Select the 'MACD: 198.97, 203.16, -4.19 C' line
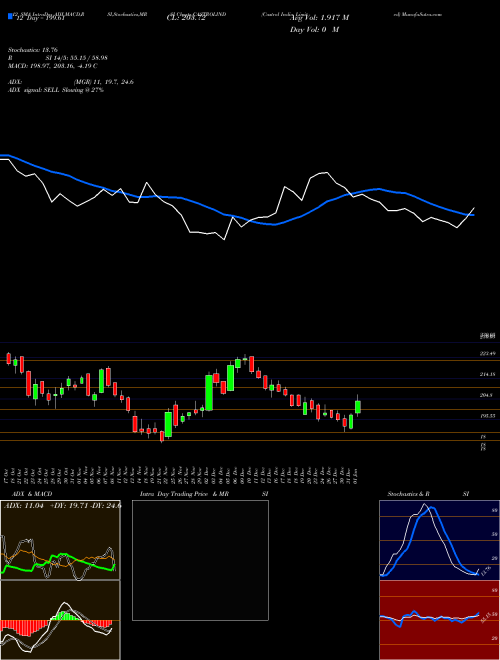Viewport: 500px width, 660px height. coord(53,66)
